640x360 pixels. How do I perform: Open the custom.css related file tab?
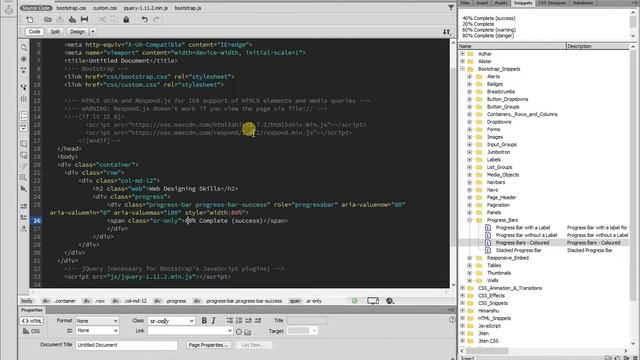104,8
